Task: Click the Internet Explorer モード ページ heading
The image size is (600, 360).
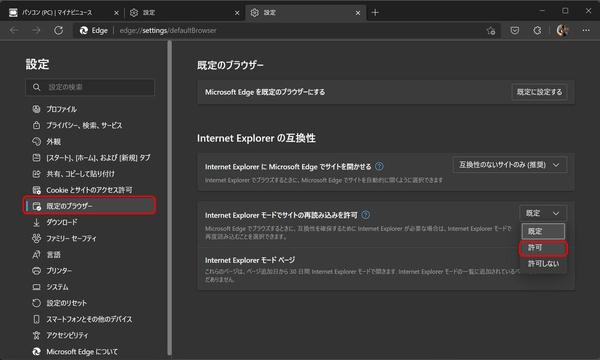Action: pos(250,260)
